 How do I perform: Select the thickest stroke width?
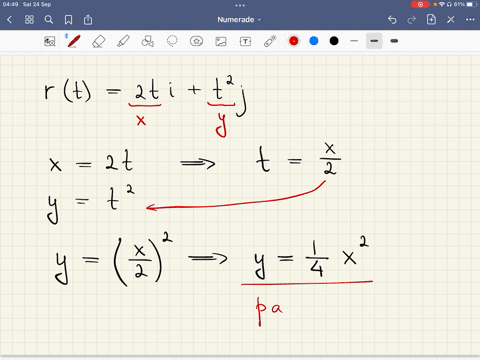(x=394, y=41)
